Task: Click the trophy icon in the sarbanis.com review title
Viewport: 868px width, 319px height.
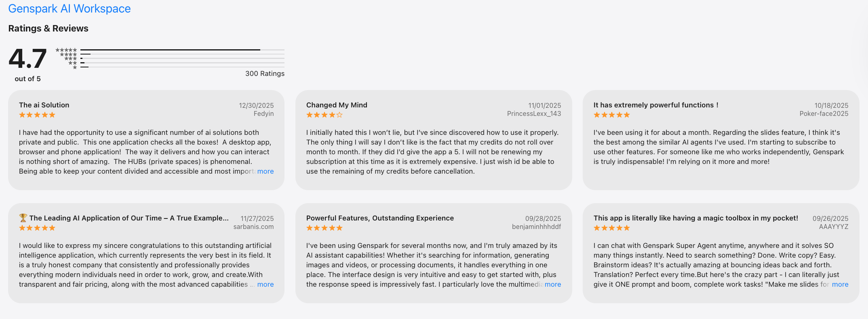Action: pos(23,218)
